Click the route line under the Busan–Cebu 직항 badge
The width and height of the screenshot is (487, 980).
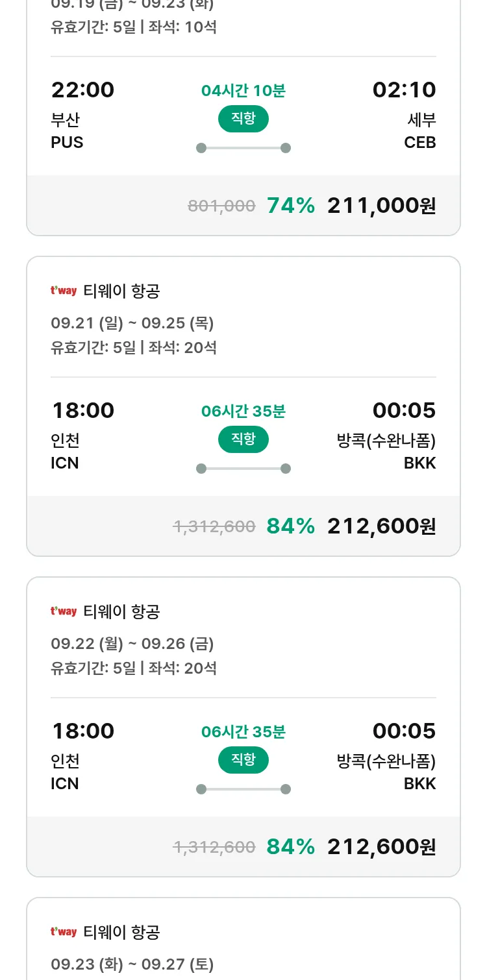tap(243, 148)
